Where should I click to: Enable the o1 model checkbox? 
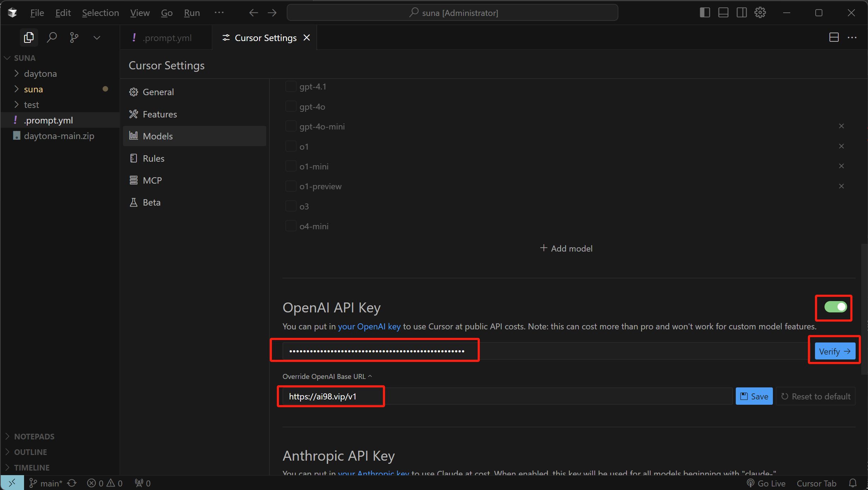click(291, 146)
